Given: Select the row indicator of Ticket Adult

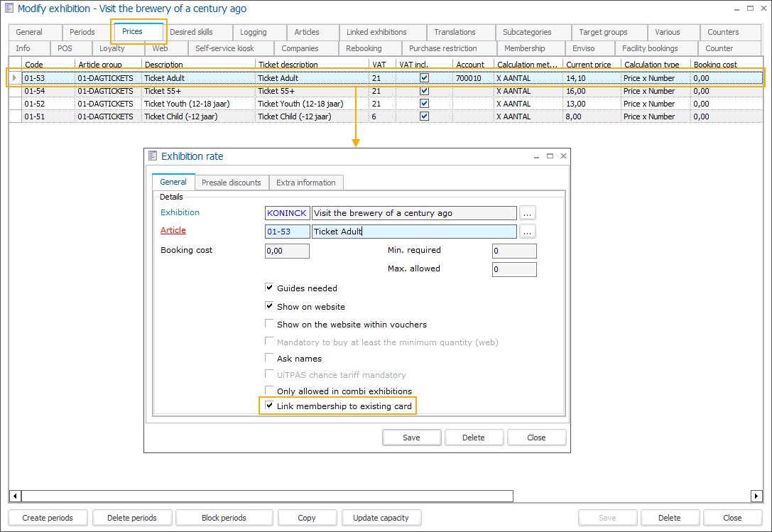Looking at the screenshot, I should (x=15, y=77).
